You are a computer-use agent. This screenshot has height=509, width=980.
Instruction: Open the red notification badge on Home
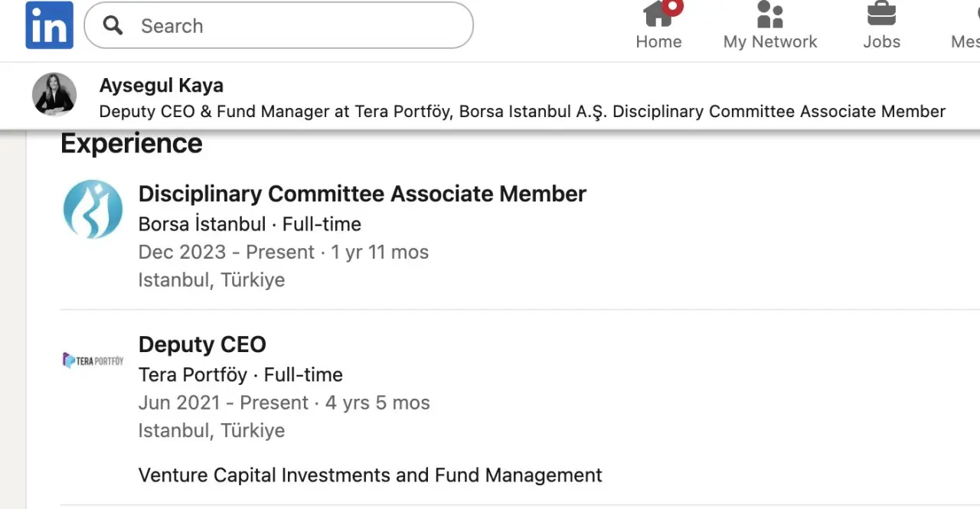click(672, 7)
